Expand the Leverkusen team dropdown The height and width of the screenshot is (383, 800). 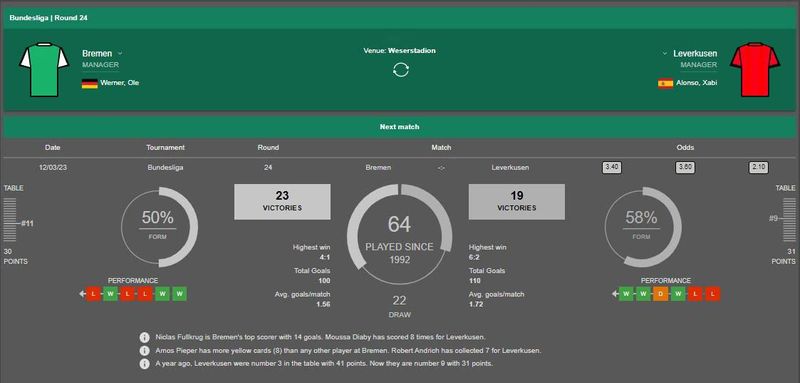665,54
